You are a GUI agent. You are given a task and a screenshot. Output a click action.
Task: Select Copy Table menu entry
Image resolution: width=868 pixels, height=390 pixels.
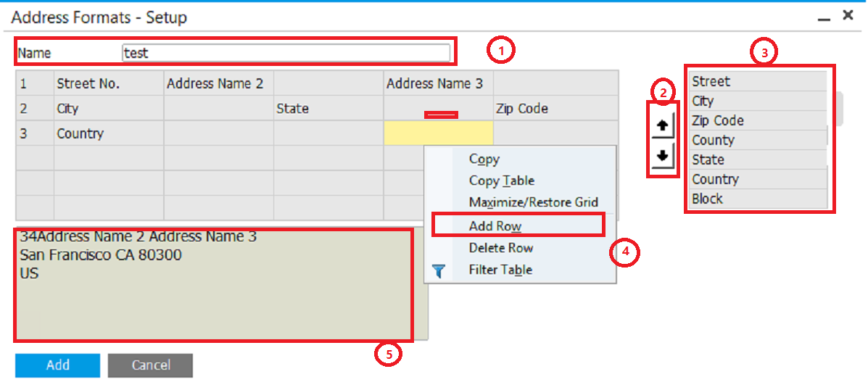click(501, 181)
